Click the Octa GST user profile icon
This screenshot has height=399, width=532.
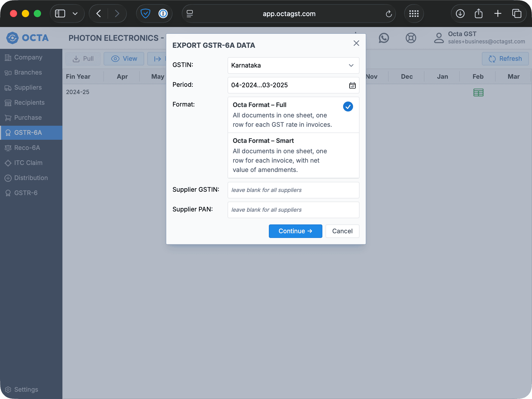[x=439, y=38]
